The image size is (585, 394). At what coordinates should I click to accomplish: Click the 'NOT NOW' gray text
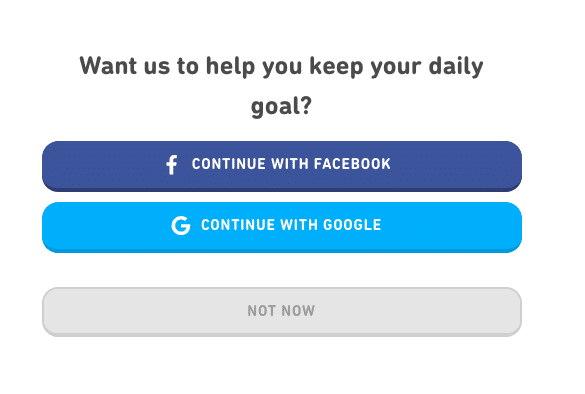(281, 311)
